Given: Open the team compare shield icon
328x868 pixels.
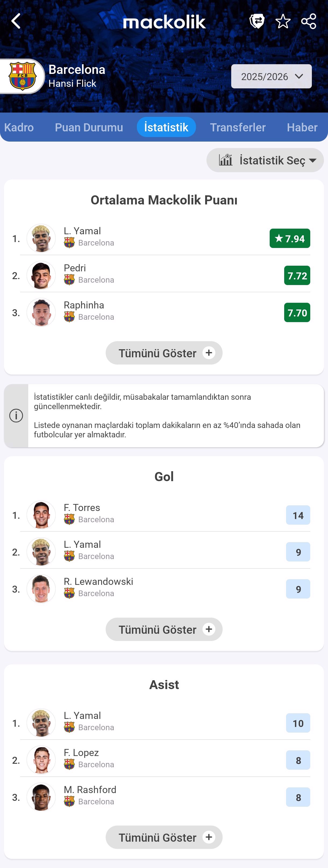Looking at the screenshot, I should pyautogui.click(x=257, y=21).
